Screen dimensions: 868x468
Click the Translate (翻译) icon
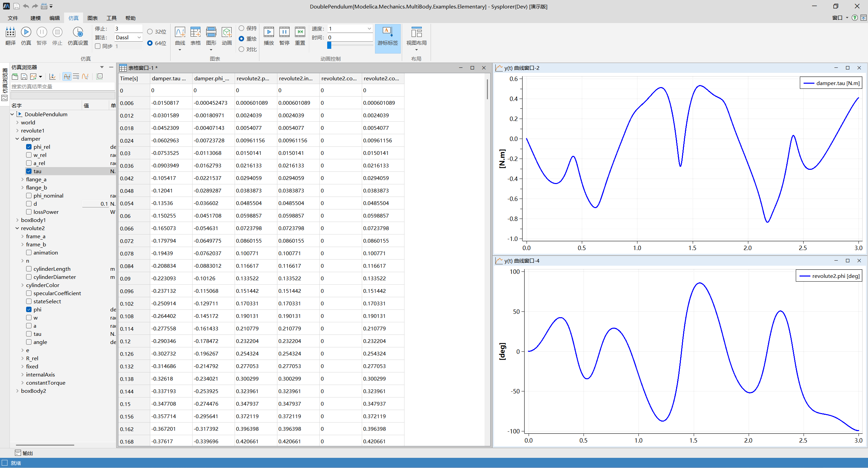click(10, 32)
